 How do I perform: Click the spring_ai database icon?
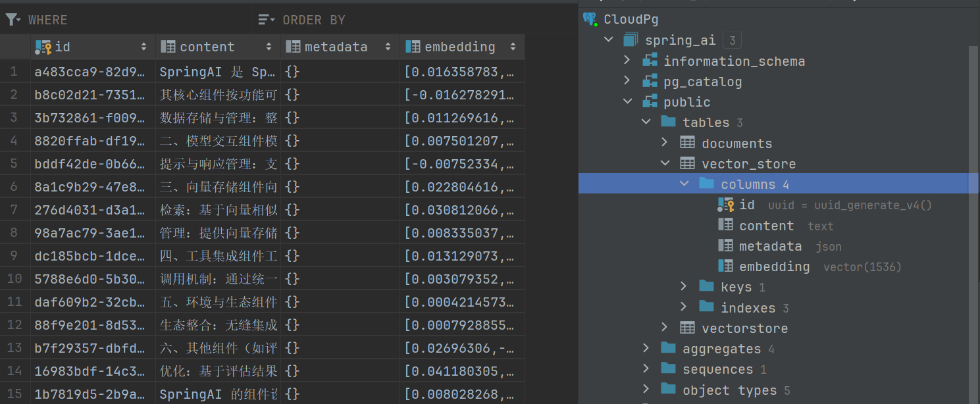(x=631, y=40)
